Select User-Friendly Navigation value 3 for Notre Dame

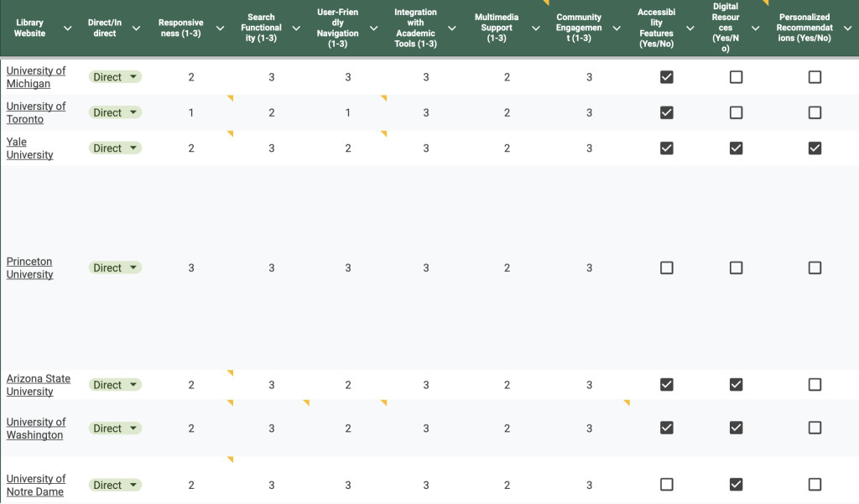click(348, 486)
